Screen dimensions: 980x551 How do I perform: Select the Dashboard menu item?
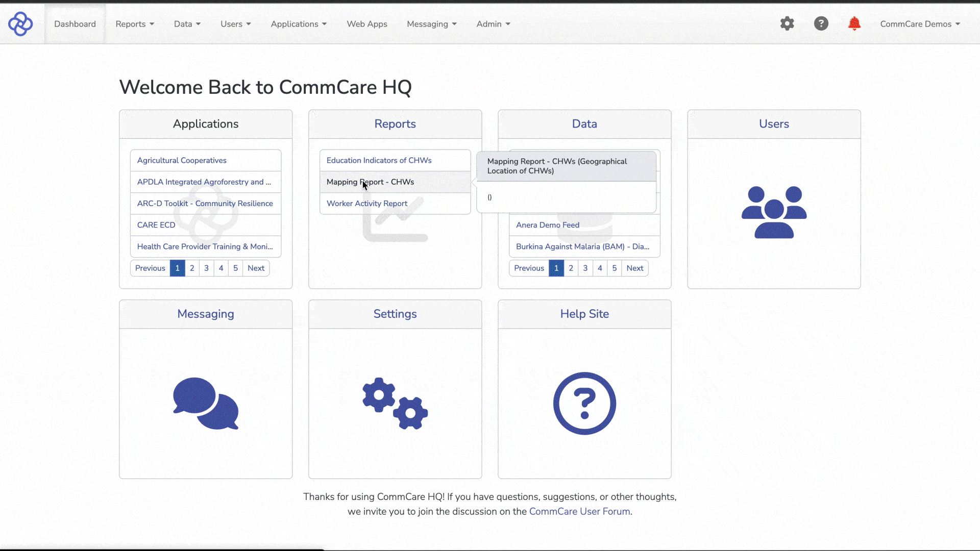click(x=75, y=23)
